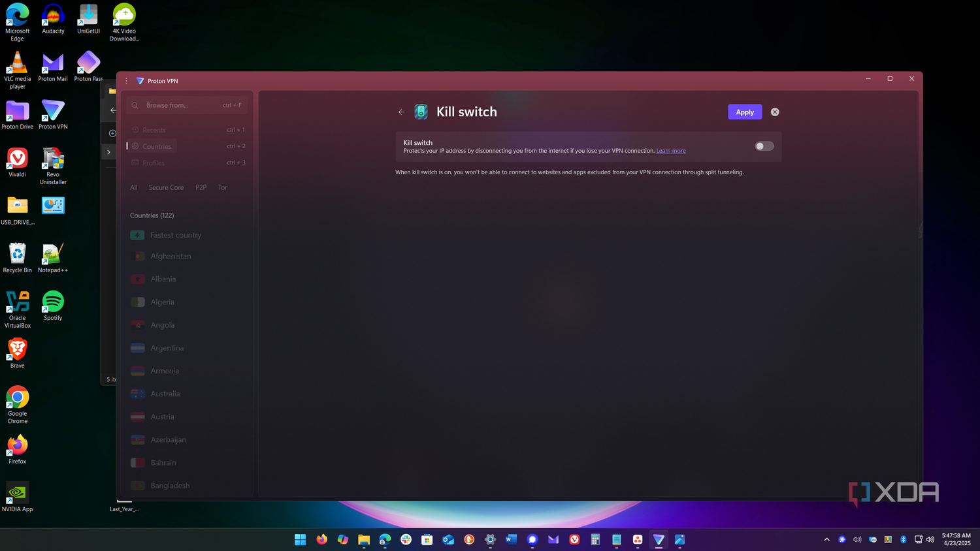The height and width of the screenshot is (551, 980).
Task: Open the Recycle Bin
Action: click(x=18, y=258)
